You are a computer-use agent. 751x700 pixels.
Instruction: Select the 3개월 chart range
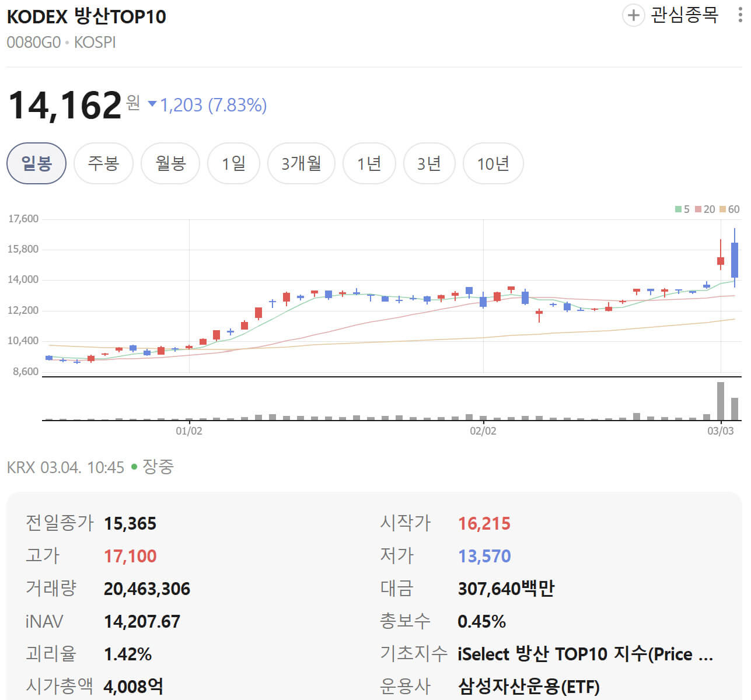pos(301,164)
